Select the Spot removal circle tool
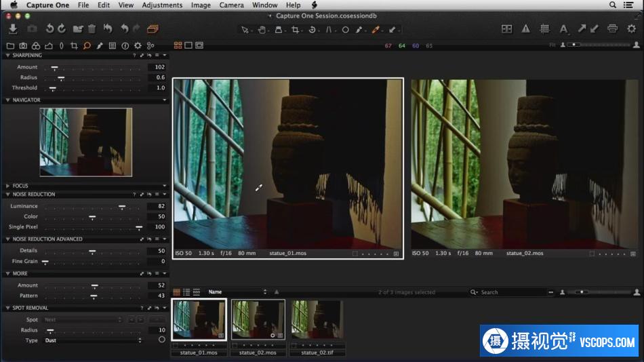 (346, 30)
